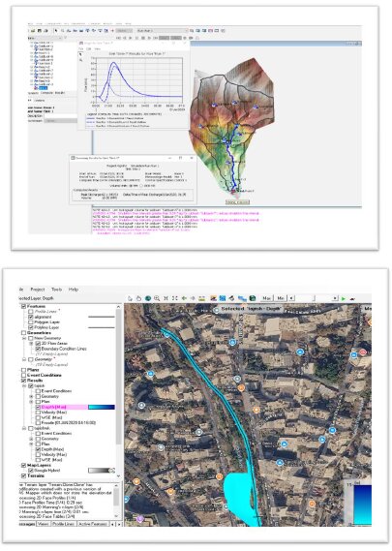Click the Google Hybrid grayscale ramp swatch
This screenshot has height=551, width=392.
point(102,471)
